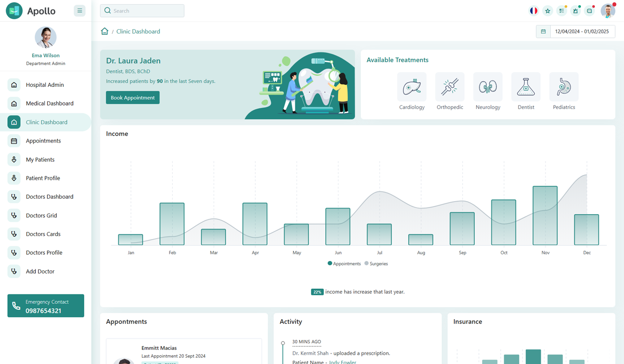Open the Pediatrics treatment icon
Image resolution: width=624 pixels, height=364 pixels.
[564, 86]
